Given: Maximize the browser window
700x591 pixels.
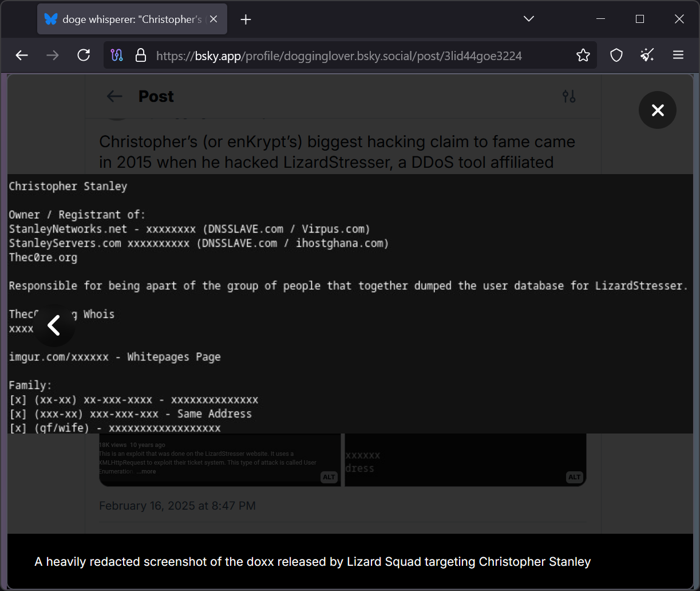Looking at the screenshot, I should [x=640, y=19].
